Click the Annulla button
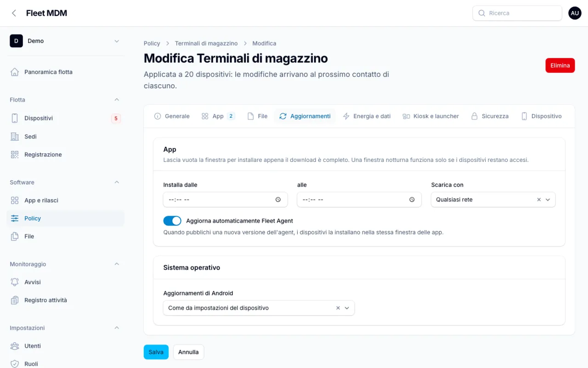The height and width of the screenshot is (368, 588). [188, 352]
